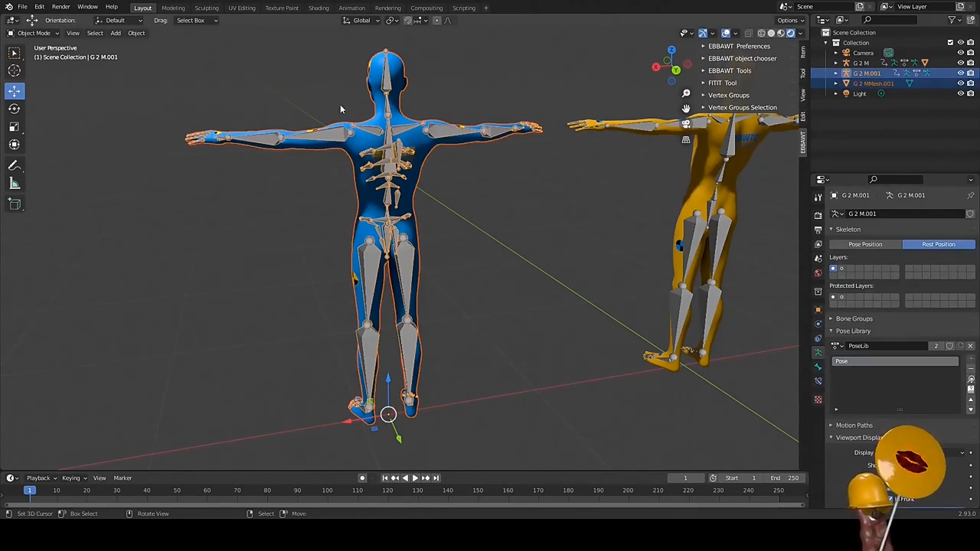The image size is (980, 551).
Task: Pick the Annotate pencil tool
Action: pos(14,165)
